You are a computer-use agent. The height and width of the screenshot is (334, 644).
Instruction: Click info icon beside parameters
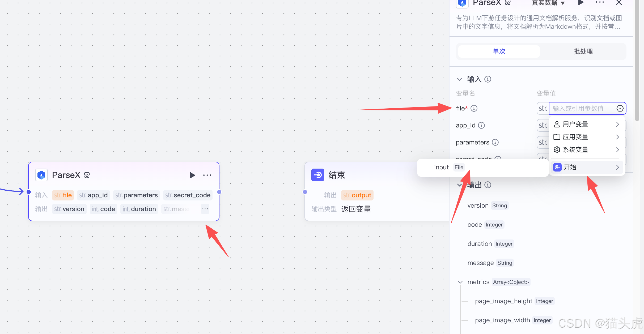[495, 142]
